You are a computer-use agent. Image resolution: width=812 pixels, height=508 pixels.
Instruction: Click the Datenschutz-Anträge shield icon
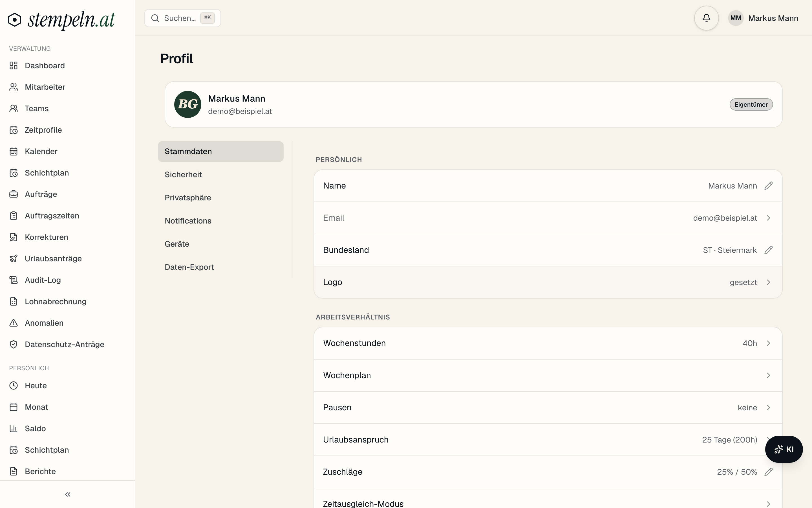[x=14, y=344]
